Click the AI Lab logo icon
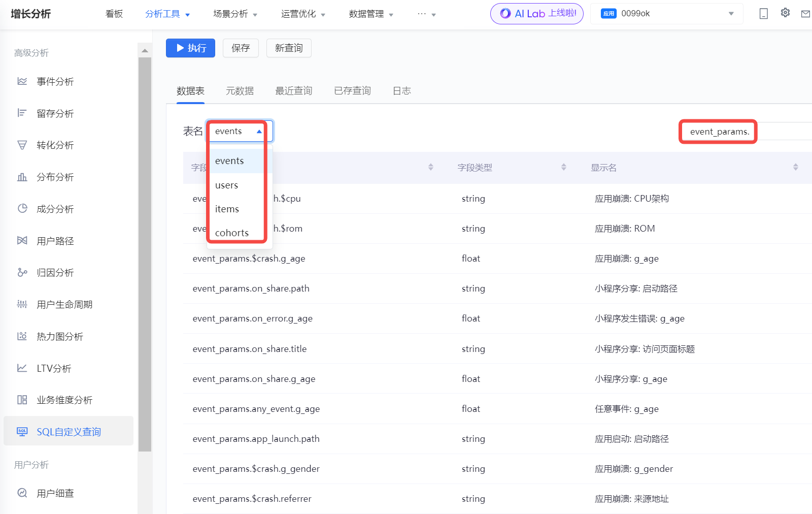 click(x=505, y=14)
